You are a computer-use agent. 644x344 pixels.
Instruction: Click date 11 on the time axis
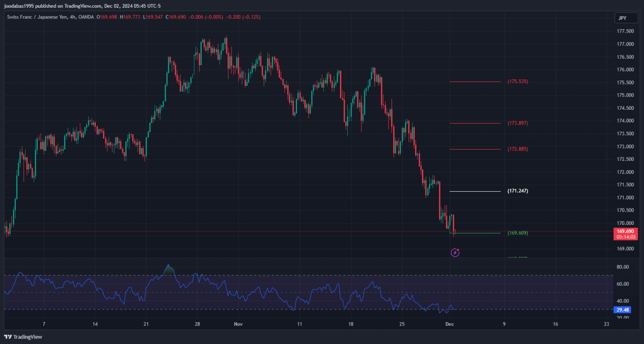(299, 324)
